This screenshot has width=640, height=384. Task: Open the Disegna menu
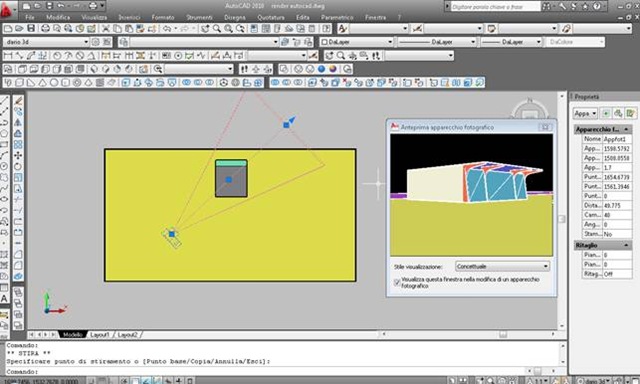[235, 18]
